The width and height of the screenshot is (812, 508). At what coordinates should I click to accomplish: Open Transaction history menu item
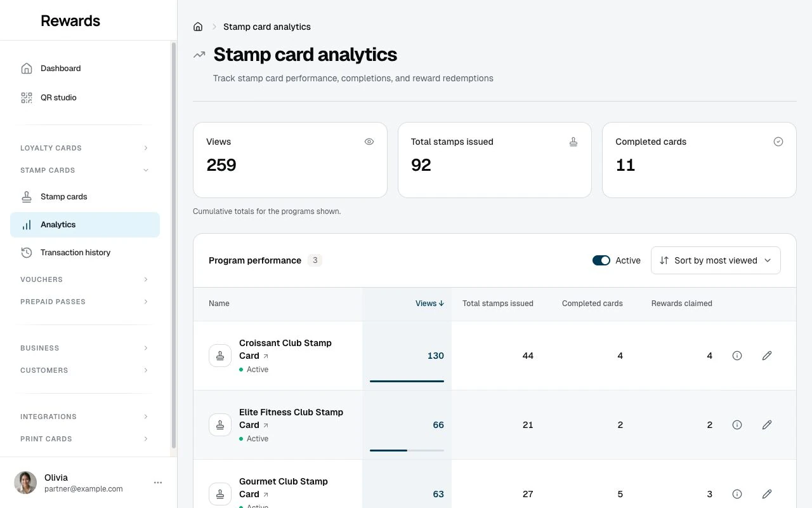click(85, 253)
